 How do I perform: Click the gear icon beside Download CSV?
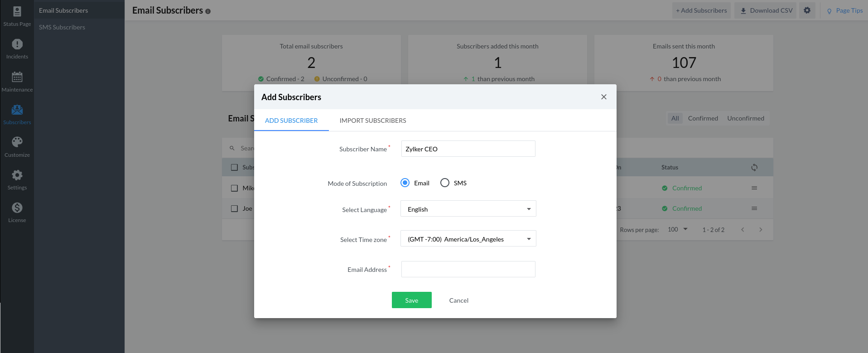pyautogui.click(x=807, y=10)
